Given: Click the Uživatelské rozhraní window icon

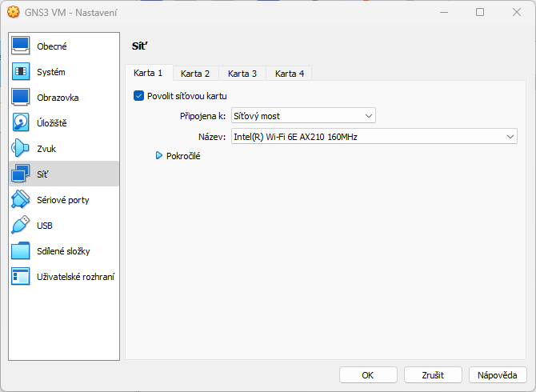Looking at the screenshot, I should (x=21, y=276).
